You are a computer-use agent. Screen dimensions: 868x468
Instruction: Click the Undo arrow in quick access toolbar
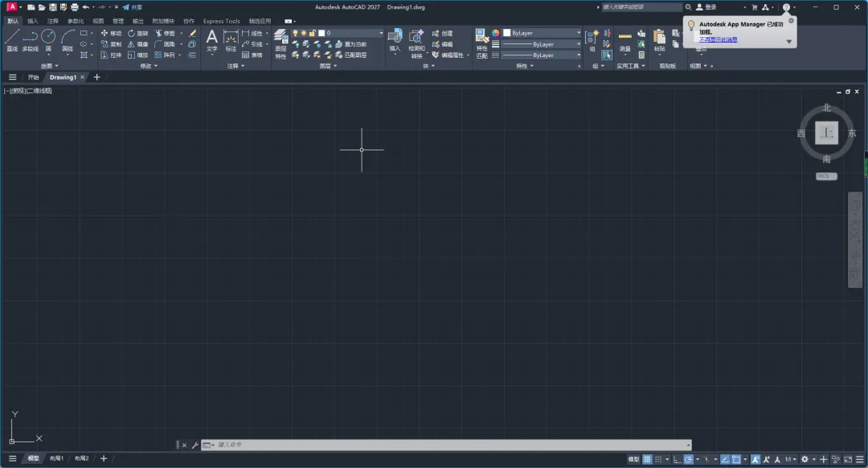(85, 7)
